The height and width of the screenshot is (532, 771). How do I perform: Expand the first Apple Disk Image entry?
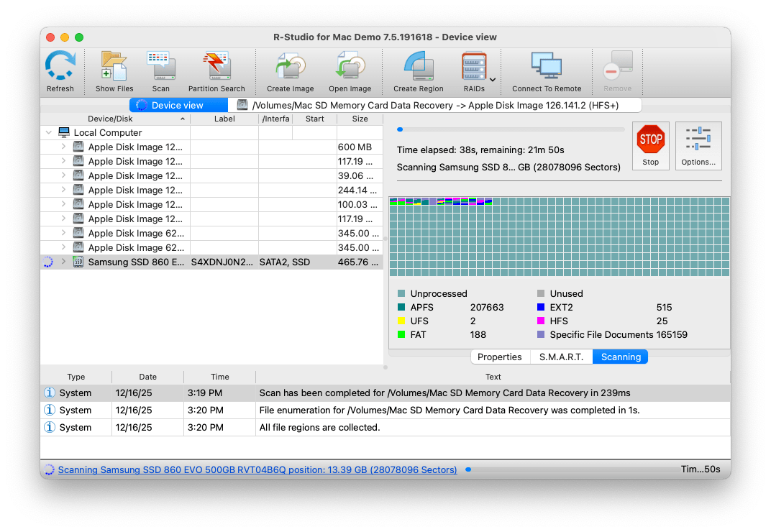[63, 147]
